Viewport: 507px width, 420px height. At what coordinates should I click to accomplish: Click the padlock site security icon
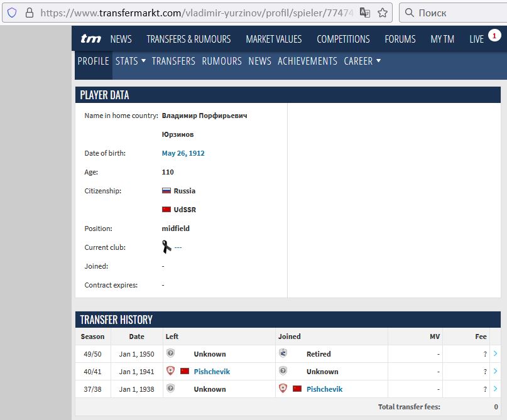(x=29, y=13)
